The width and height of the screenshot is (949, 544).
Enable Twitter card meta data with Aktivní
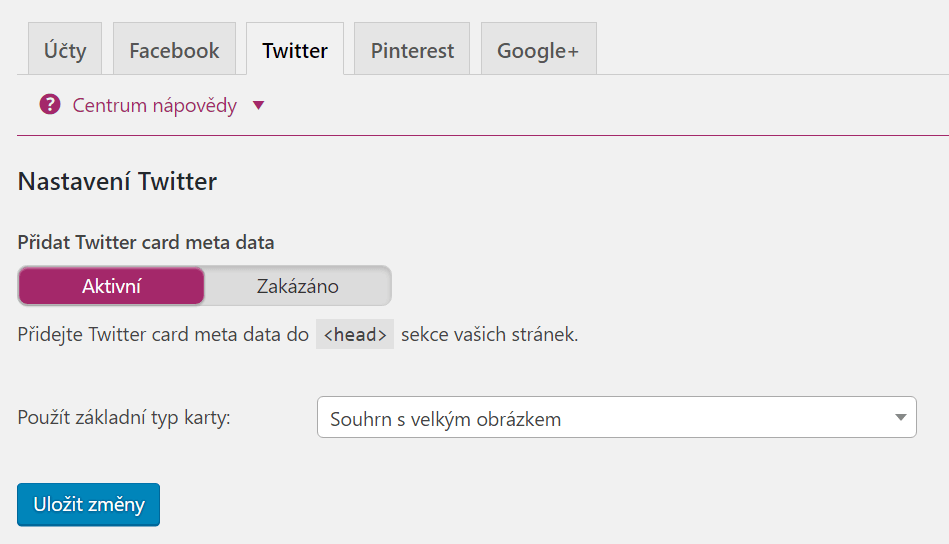(x=111, y=286)
